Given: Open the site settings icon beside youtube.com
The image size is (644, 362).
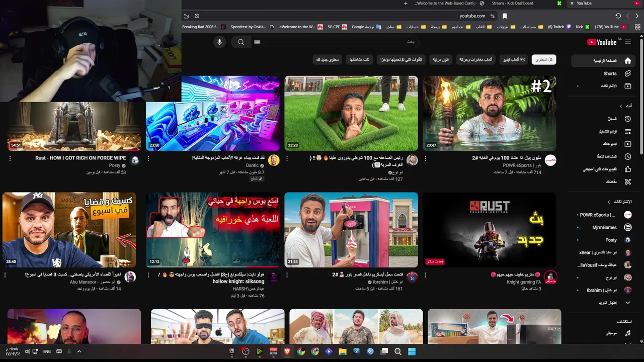Looking at the screenshot, I should pyautogui.click(x=493, y=16).
